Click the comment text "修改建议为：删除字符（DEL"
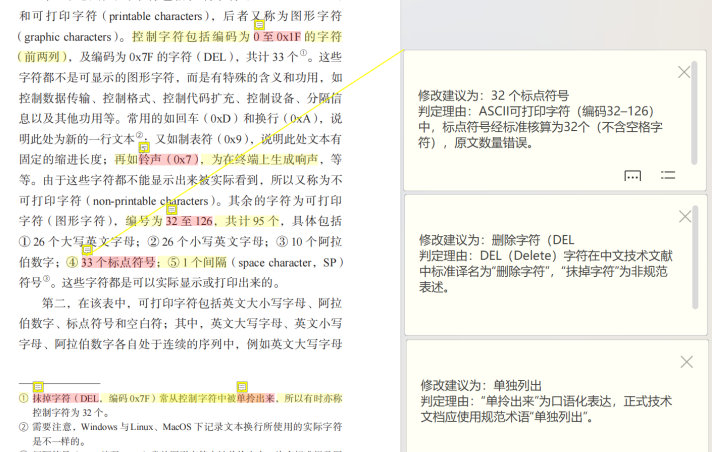This screenshot has width=712, height=452. [x=497, y=240]
